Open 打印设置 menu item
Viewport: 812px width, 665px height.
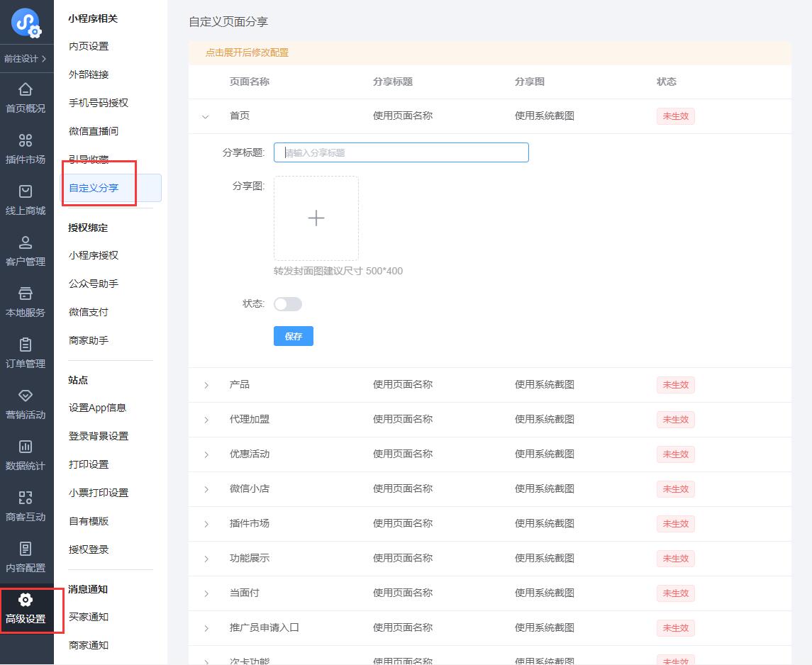click(x=89, y=464)
